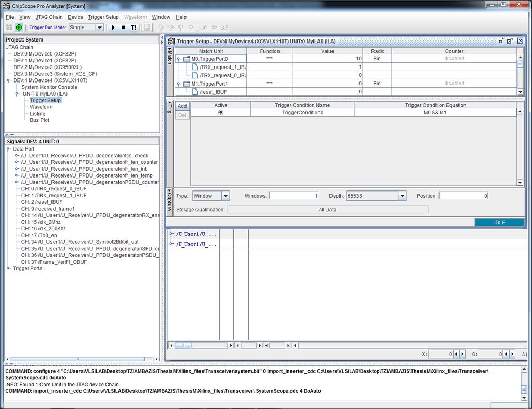Click the /TRX_request_0_IBUF document icon in Match

point(195,75)
